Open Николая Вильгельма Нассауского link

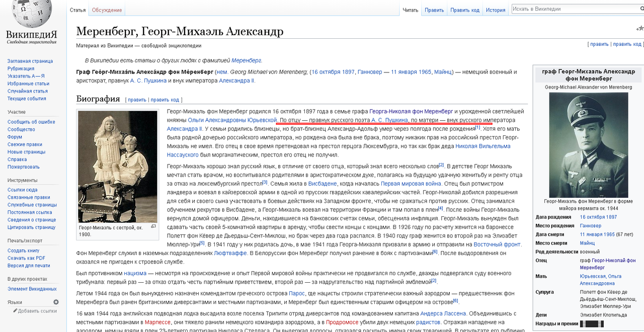[x=483, y=146]
